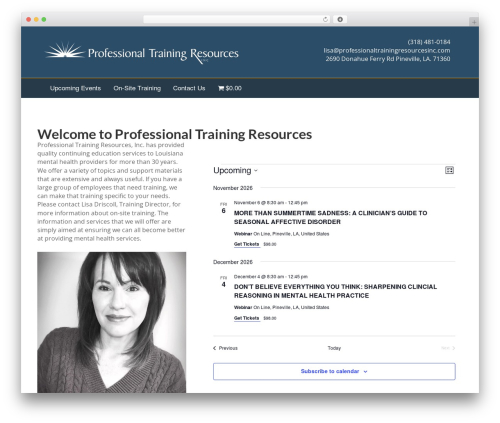The height and width of the screenshot is (423, 500).
Task: Switch to calendar month view icon
Action: [449, 170]
